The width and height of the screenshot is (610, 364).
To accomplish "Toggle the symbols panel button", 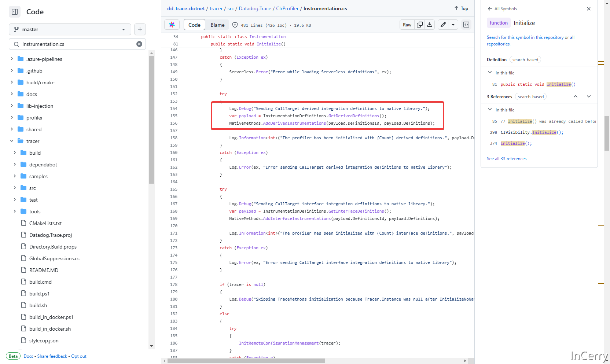I will click(x=466, y=25).
